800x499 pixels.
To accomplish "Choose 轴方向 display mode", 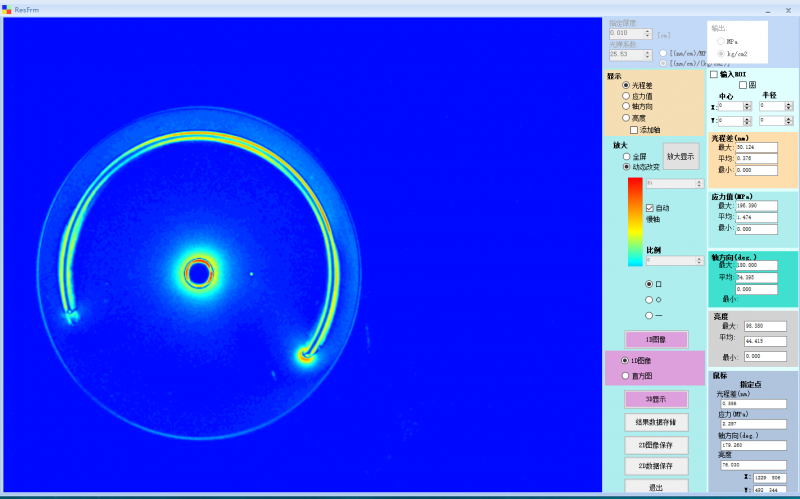I will pyautogui.click(x=626, y=106).
